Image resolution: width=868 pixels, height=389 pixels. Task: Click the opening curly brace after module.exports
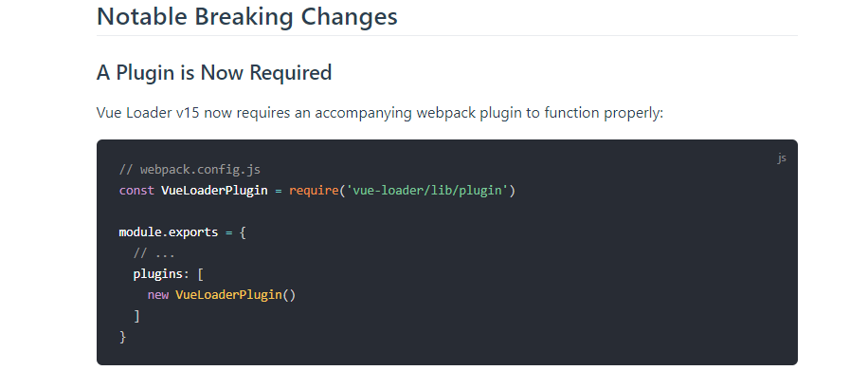(243, 232)
